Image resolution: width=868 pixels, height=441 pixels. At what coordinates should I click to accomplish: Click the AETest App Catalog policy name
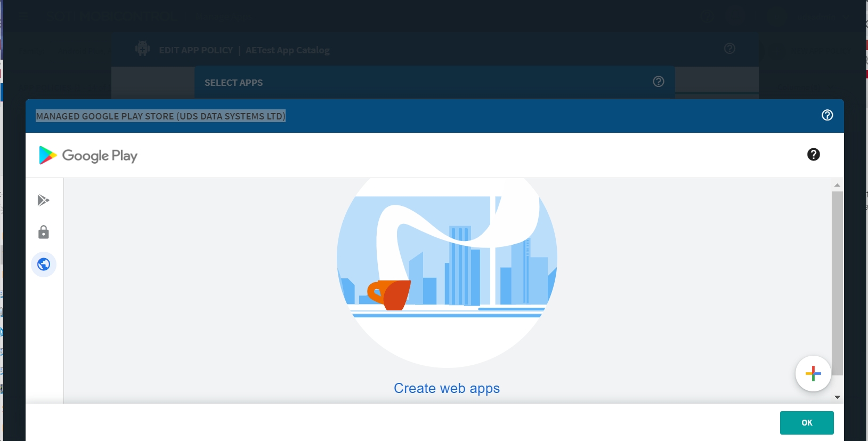(287, 50)
